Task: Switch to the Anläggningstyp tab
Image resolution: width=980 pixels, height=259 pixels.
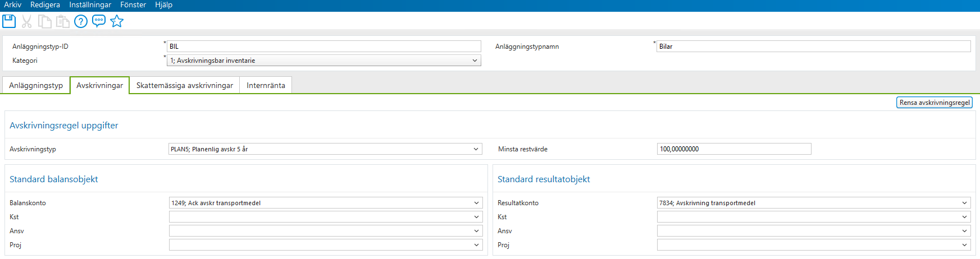Action: click(x=36, y=85)
